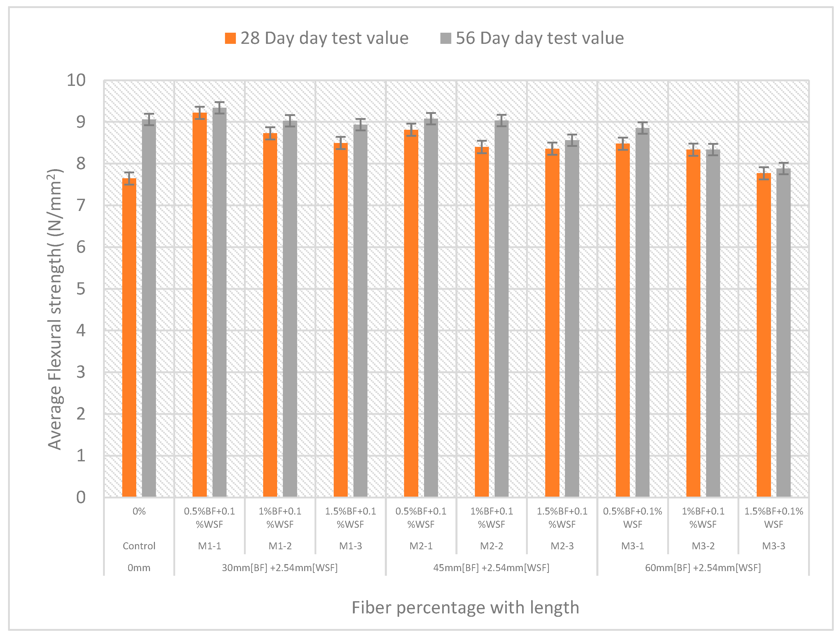Click the orange bar for M2-1
This screenshot has height=637, width=840.
[411, 313]
